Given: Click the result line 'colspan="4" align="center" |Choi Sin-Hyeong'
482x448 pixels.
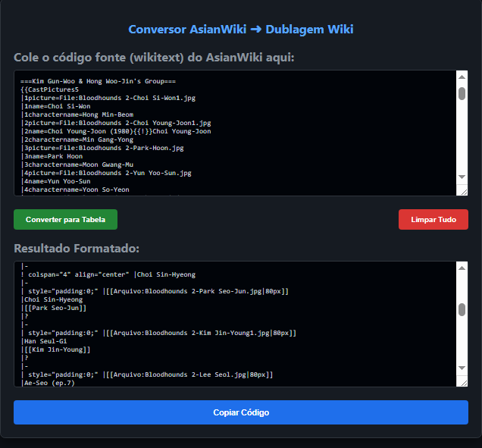Looking at the screenshot, I should pos(108,274).
